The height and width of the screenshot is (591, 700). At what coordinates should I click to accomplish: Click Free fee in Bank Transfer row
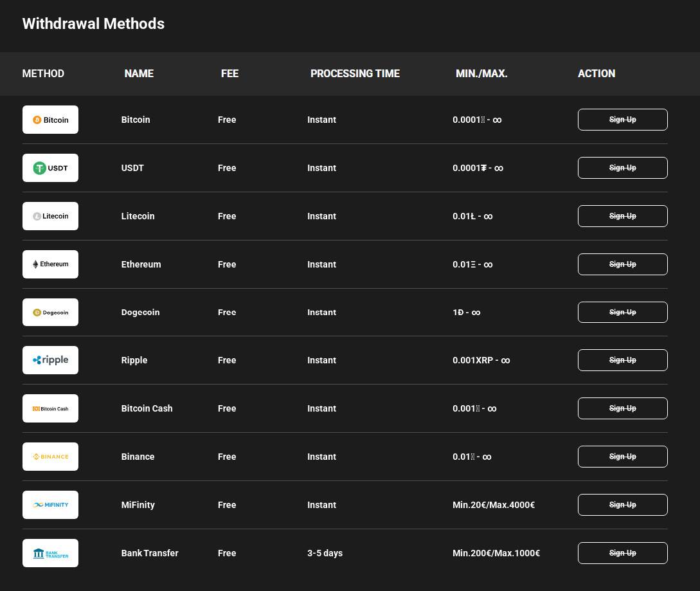pos(227,553)
